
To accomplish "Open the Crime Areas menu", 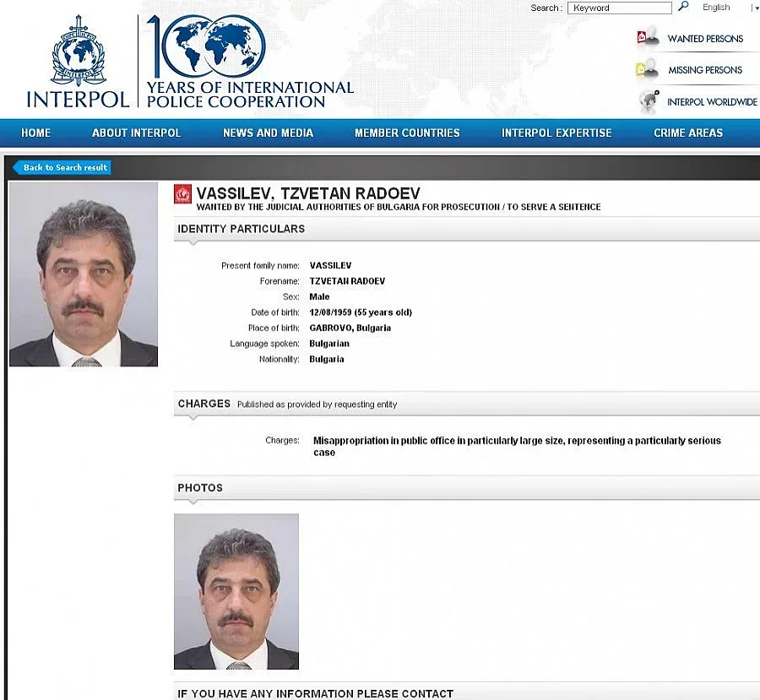I will point(688,133).
